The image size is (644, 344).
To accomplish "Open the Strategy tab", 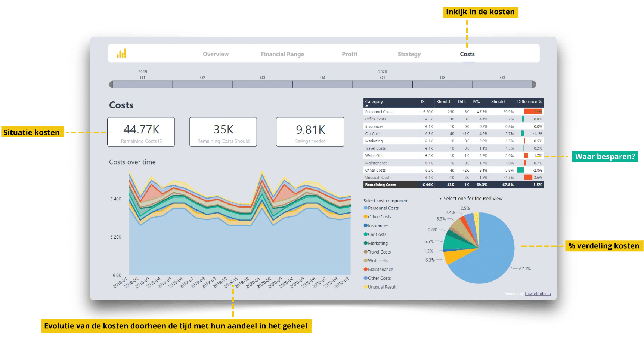I will (409, 54).
